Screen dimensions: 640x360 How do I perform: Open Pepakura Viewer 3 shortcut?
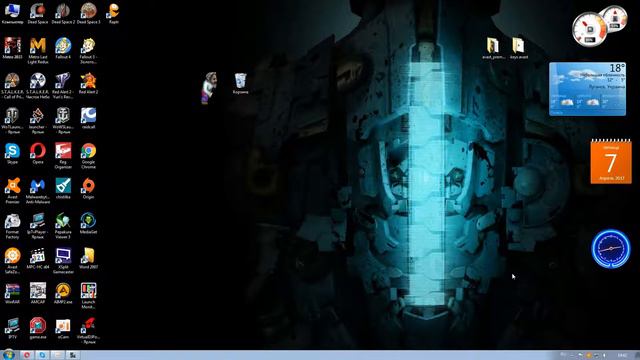(63, 226)
